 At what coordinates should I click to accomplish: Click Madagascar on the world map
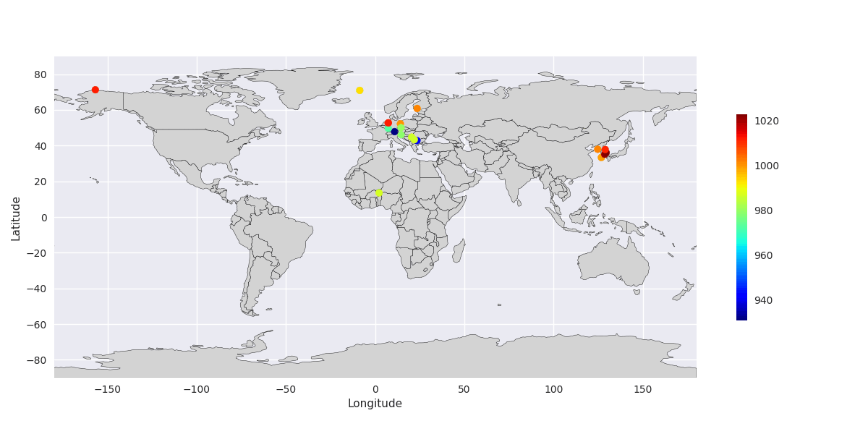point(459,252)
